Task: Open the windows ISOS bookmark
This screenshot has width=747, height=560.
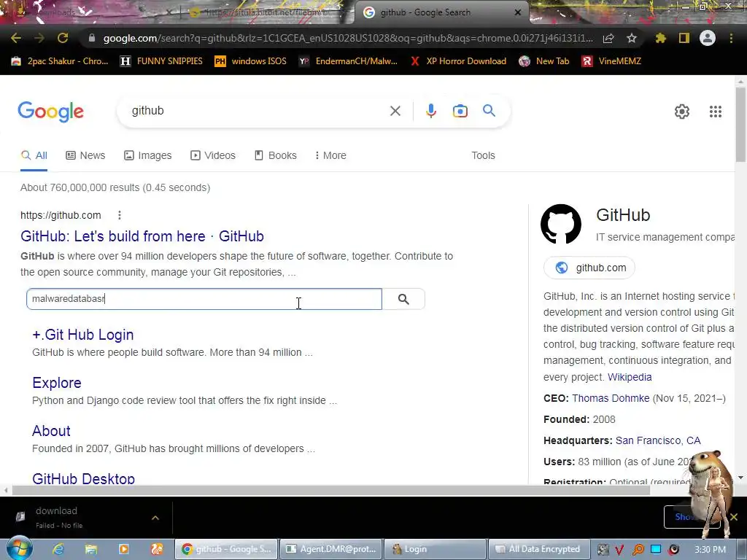Action: [251, 61]
